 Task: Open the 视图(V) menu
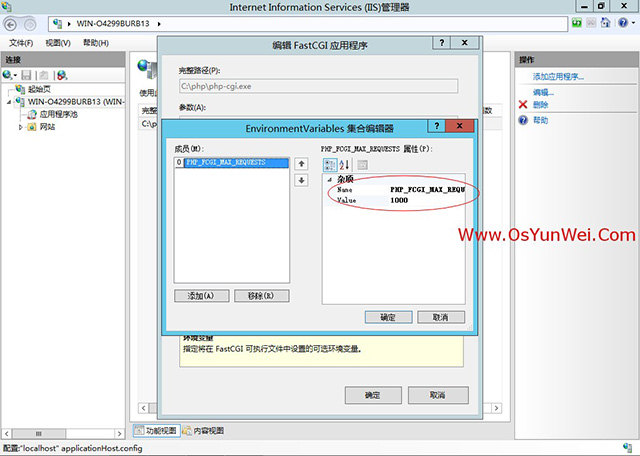[x=59, y=43]
